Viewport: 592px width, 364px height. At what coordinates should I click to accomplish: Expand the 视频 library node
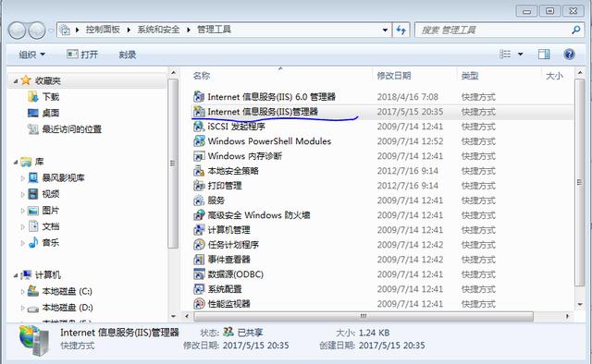click(22, 194)
